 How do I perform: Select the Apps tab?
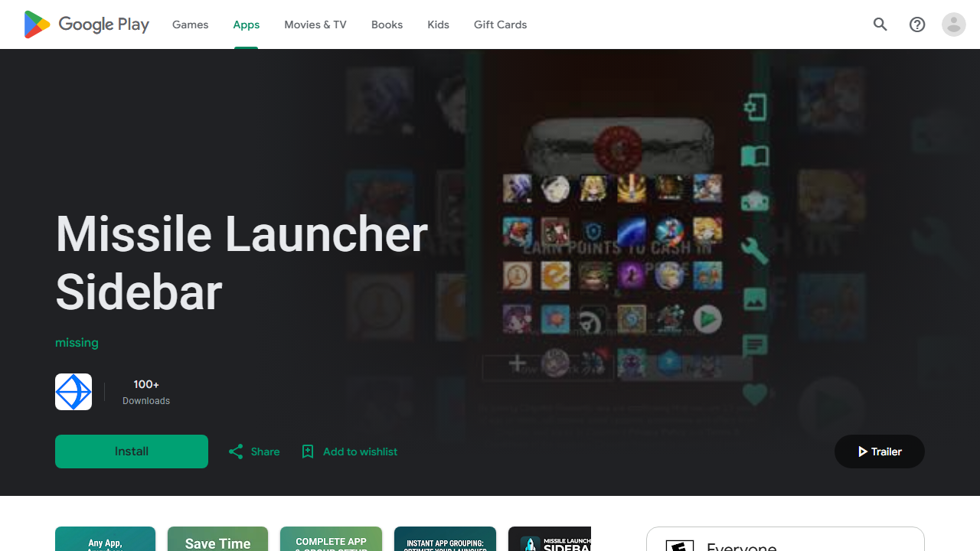click(247, 24)
